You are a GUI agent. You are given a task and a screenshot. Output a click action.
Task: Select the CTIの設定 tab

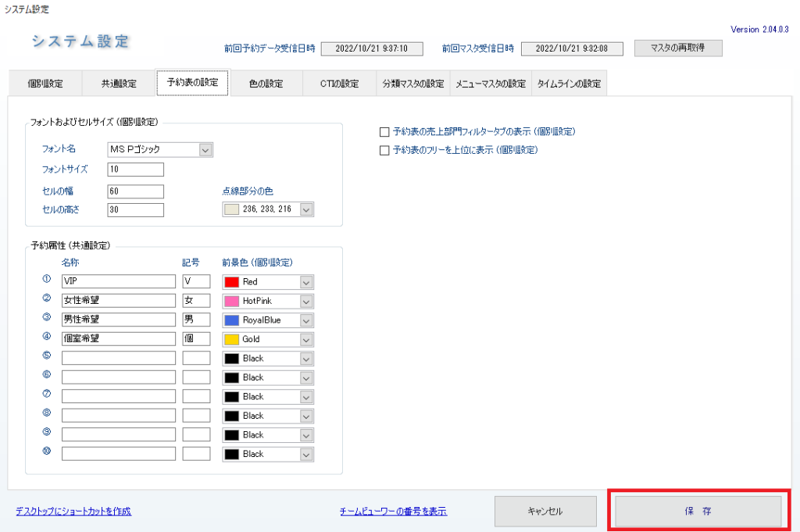click(339, 84)
